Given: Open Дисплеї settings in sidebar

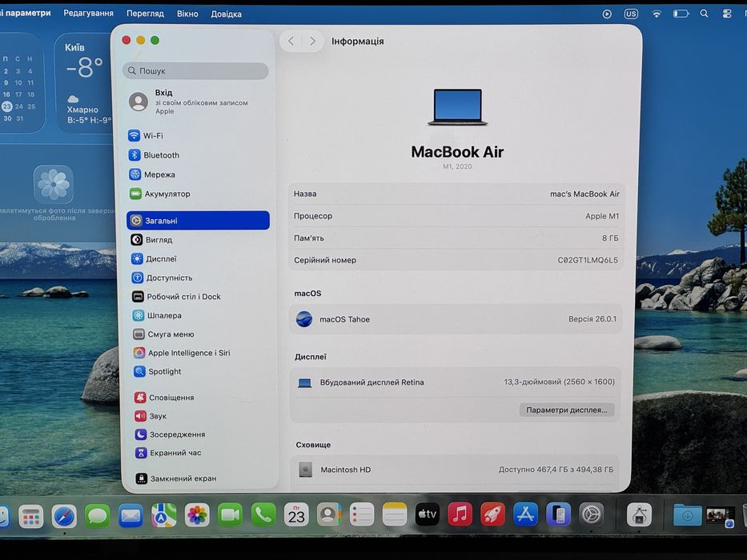Looking at the screenshot, I should coord(198,258).
